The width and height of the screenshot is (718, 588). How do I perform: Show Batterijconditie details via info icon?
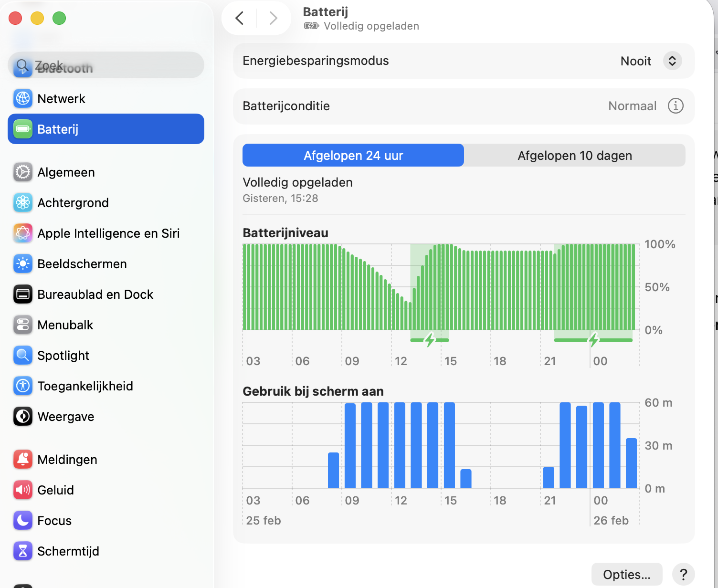pos(676,106)
